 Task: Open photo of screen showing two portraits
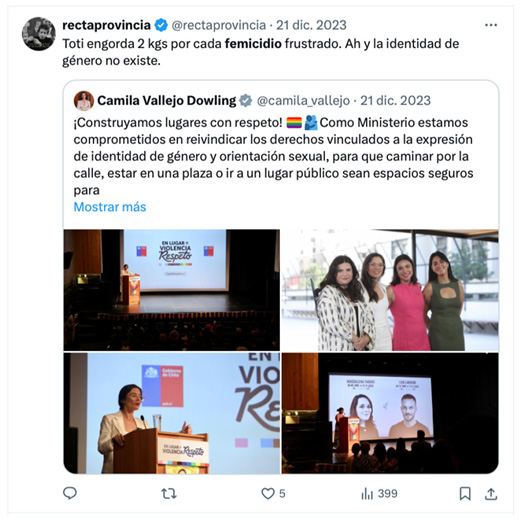click(390, 413)
